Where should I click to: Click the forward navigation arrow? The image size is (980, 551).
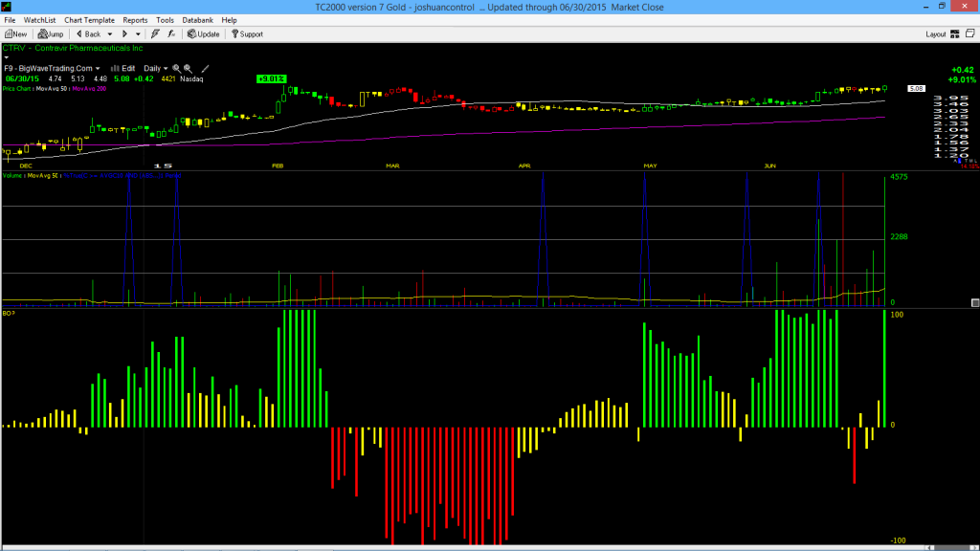point(125,34)
